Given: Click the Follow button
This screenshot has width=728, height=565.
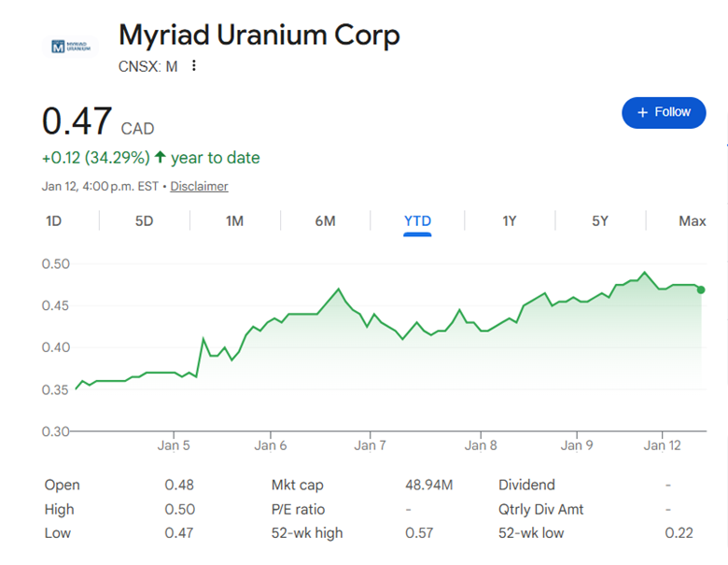Looking at the screenshot, I should 664,112.
